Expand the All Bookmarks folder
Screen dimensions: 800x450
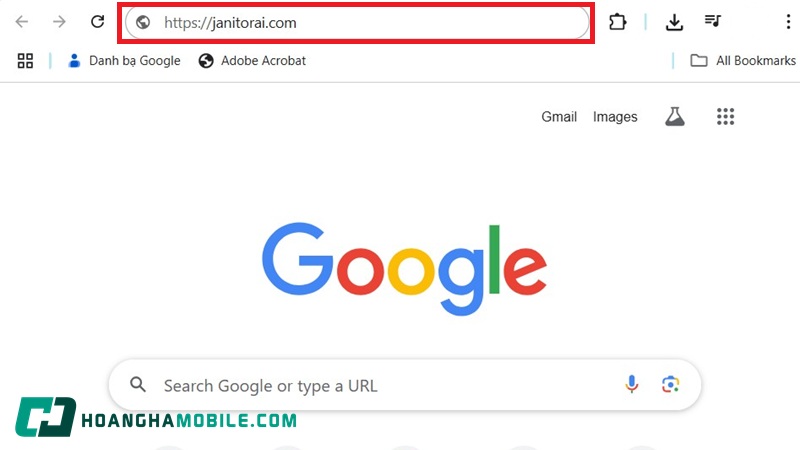pos(743,61)
